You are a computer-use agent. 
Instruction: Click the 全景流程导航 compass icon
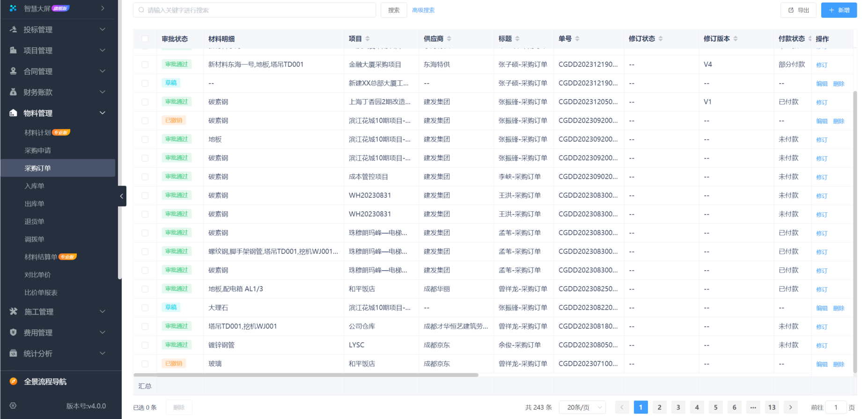(13, 382)
